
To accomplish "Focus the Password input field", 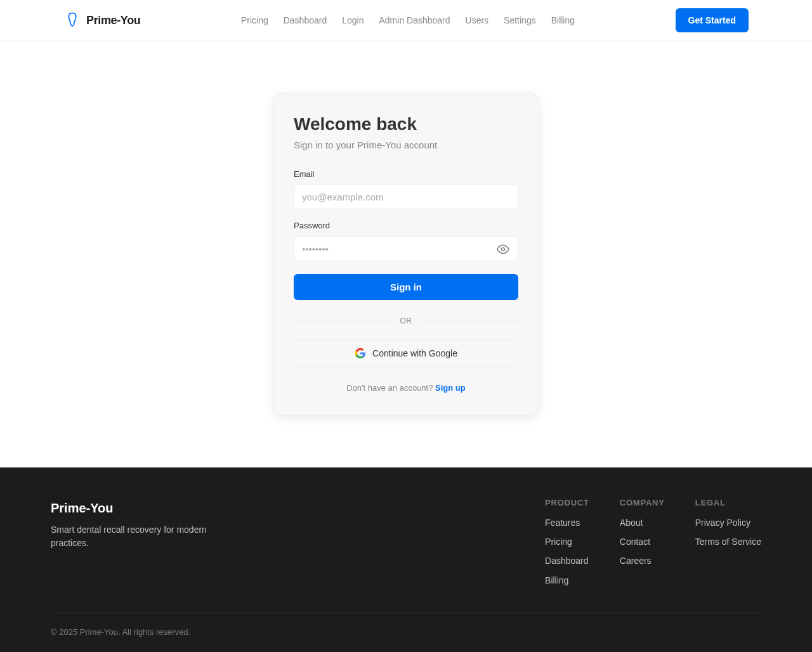I will tap(406, 249).
